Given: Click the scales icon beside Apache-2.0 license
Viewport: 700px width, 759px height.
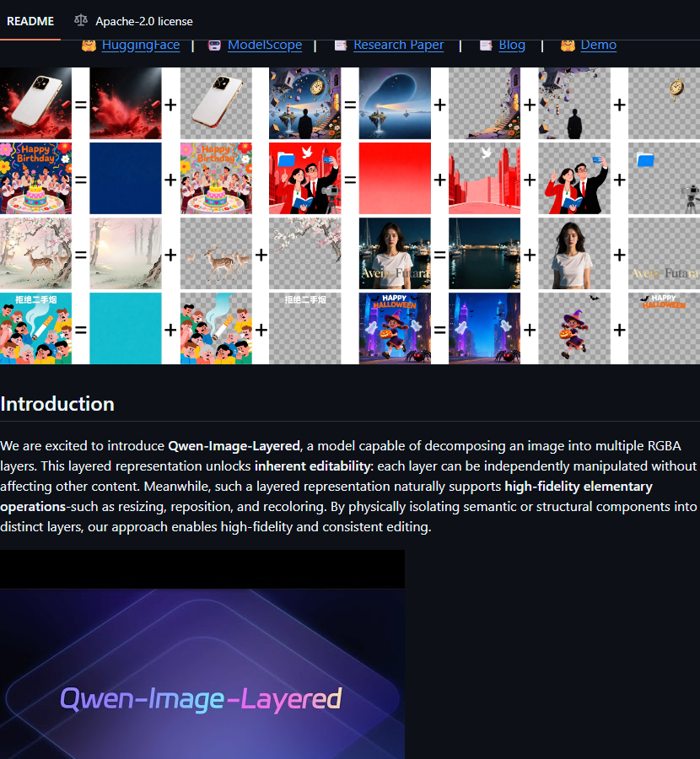Looking at the screenshot, I should pyautogui.click(x=81, y=20).
